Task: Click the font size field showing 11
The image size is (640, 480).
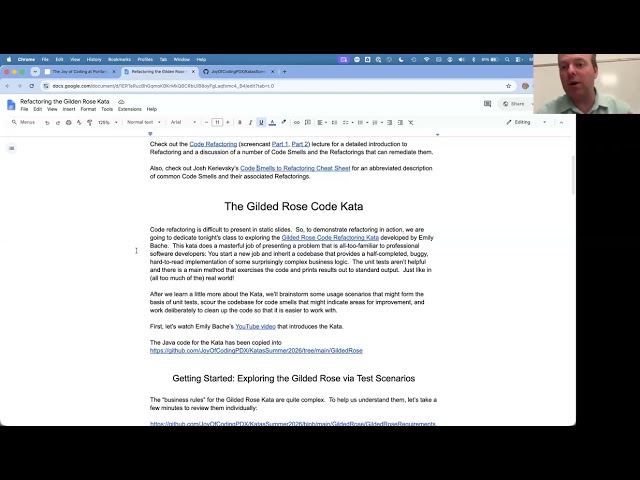Action: 217,122
